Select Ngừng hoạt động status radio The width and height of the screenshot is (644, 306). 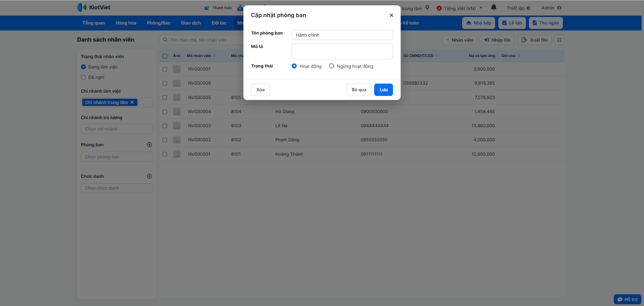(x=332, y=66)
